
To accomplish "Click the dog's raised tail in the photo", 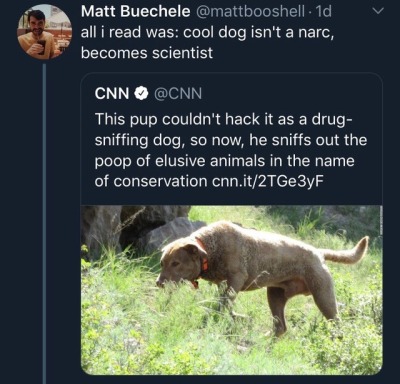I will pos(347,251).
